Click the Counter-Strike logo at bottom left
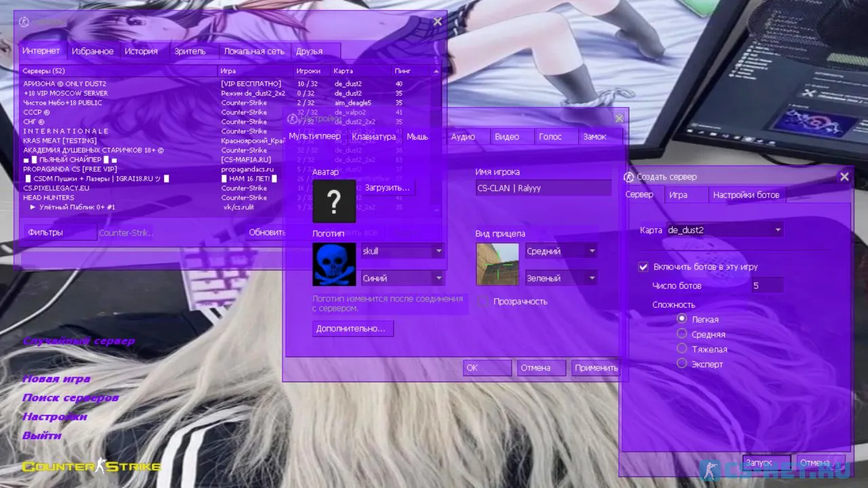The height and width of the screenshot is (488, 868). 92,466
